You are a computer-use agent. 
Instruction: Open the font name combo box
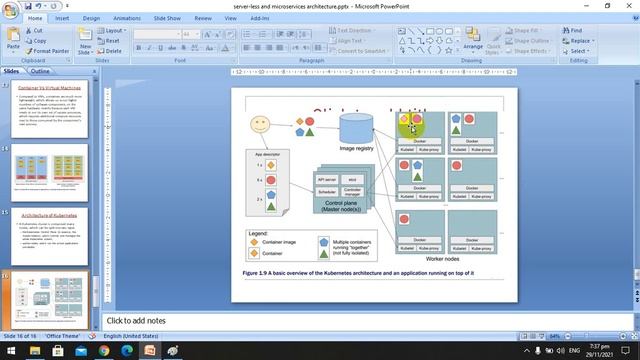pos(157,34)
